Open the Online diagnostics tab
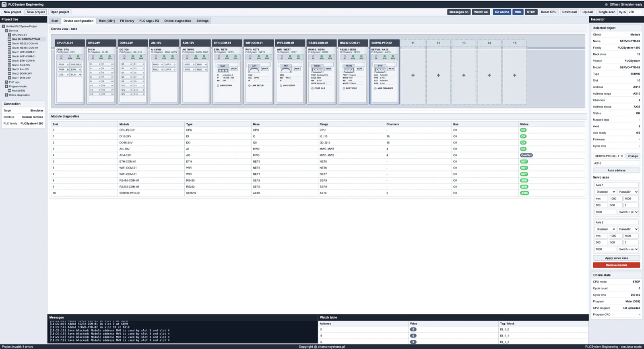 pos(178,21)
